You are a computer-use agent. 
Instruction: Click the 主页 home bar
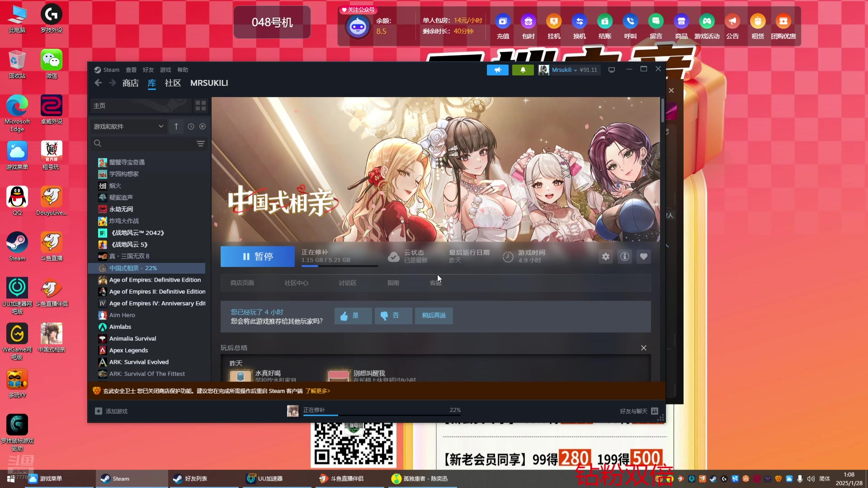pos(141,106)
